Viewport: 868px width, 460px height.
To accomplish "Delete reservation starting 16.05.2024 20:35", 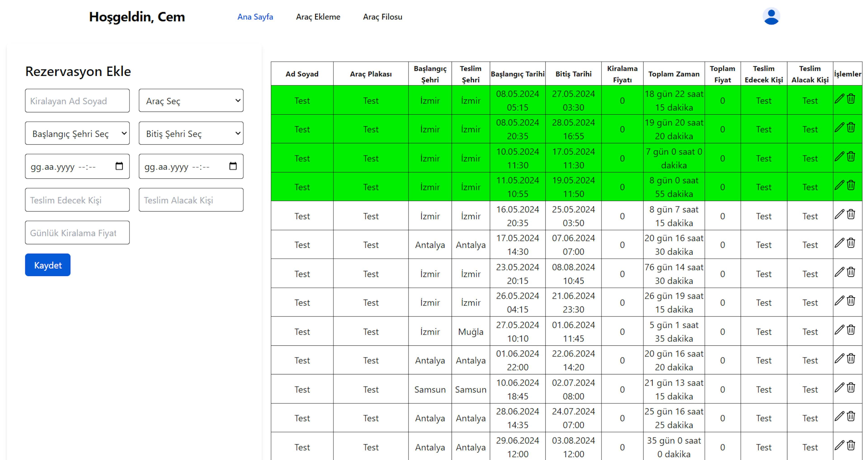I will [x=851, y=214].
